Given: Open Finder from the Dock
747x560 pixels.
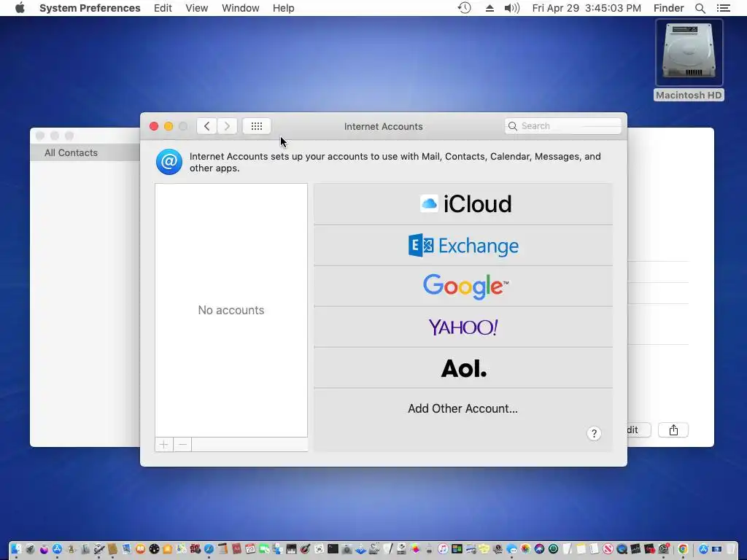Looking at the screenshot, I should [16, 549].
